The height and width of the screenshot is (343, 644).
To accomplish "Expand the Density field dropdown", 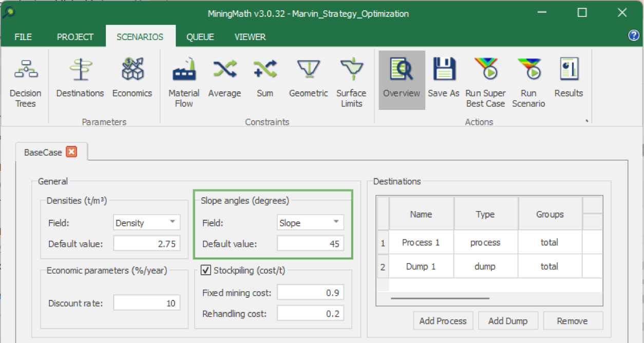I will [172, 222].
